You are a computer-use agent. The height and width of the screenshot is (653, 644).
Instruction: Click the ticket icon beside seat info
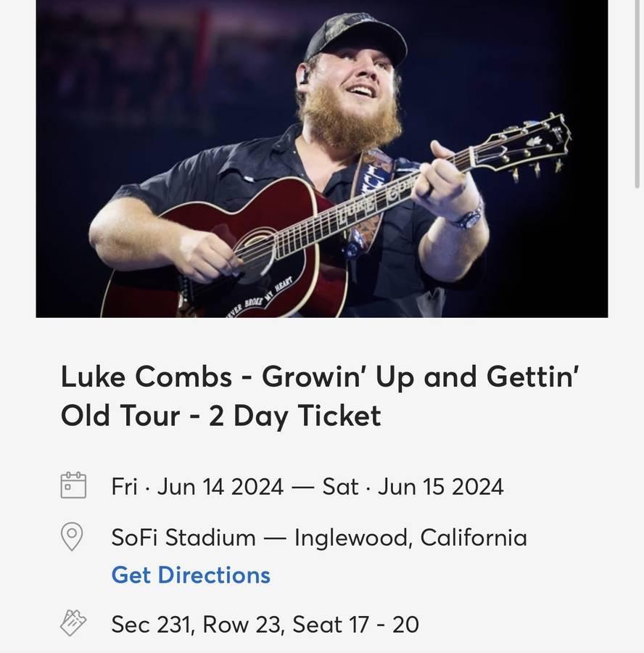[x=73, y=623]
